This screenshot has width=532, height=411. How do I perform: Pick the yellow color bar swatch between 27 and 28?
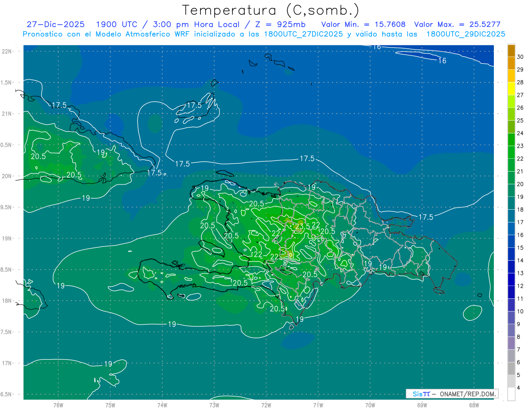512,88
